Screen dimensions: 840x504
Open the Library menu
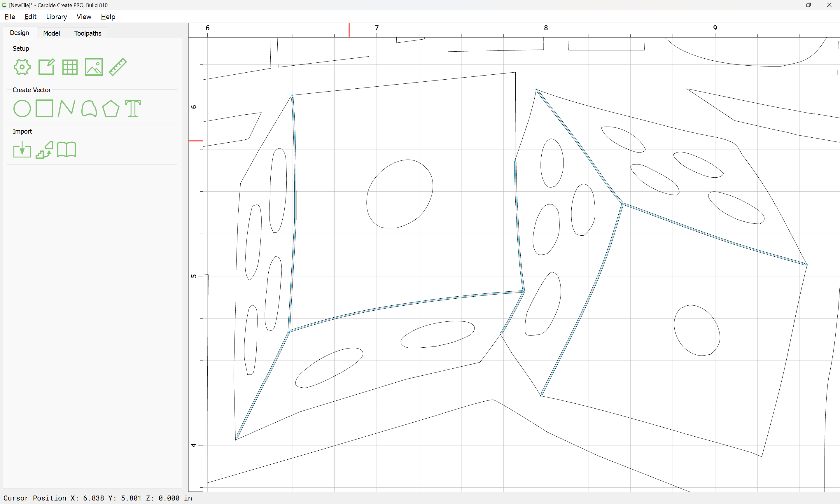point(56,17)
